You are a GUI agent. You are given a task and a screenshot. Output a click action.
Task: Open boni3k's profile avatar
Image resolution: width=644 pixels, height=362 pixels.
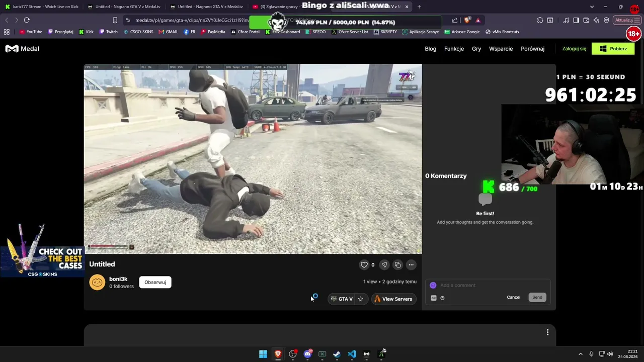pos(97,283)
